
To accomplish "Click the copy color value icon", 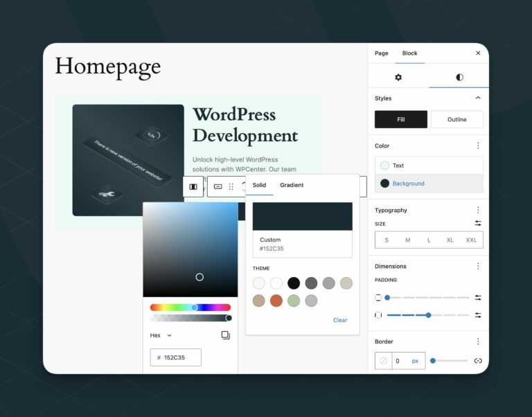I will click(225, 335).
